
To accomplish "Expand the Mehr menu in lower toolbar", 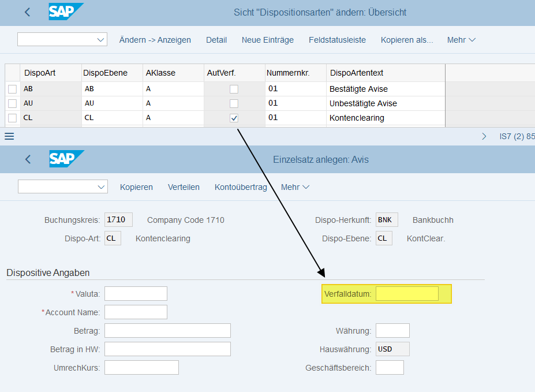I will (x=295, y=187).
